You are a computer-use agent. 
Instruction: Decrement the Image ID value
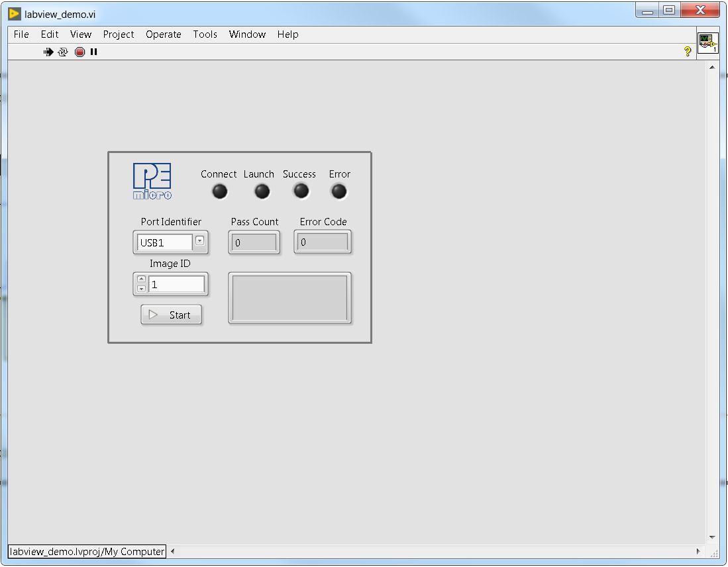point(142,289)
